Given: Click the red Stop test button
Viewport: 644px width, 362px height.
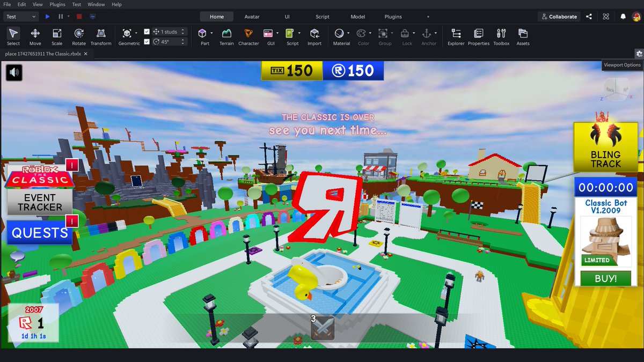Looking at the screenshot, I should 79,17.
